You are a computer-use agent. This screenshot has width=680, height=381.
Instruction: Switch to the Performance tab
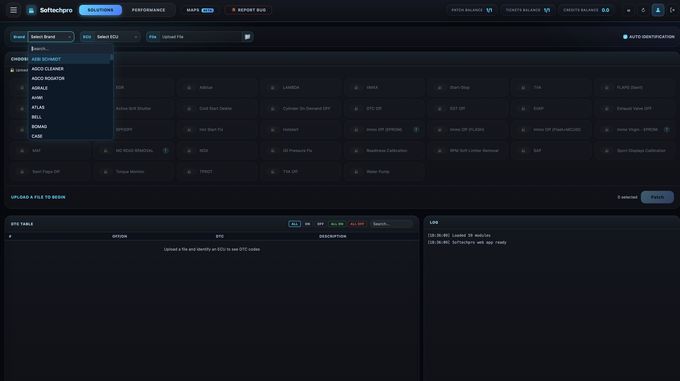[x=148, y=10]
